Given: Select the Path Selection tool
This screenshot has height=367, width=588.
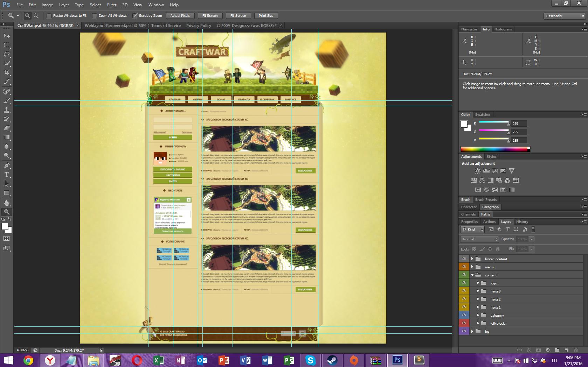Looking at the screenshot, I should click(7, 184).
